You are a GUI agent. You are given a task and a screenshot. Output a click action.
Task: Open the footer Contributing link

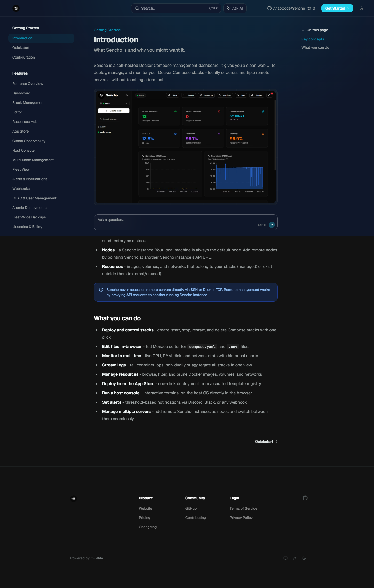[x=196, y=518]
